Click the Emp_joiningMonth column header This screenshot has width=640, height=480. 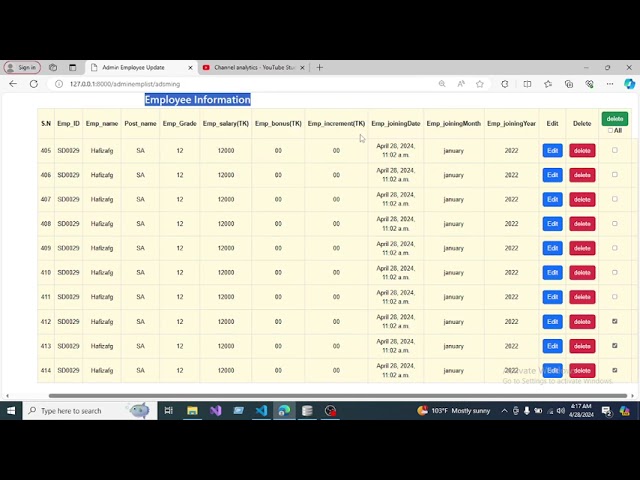[x=453, y=123]
